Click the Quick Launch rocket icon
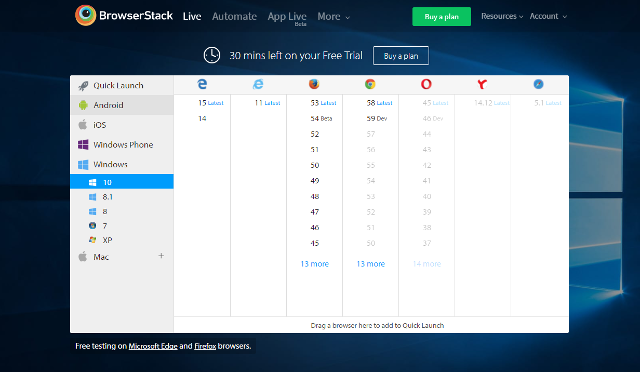640x372 pixels. click(83, 85)
